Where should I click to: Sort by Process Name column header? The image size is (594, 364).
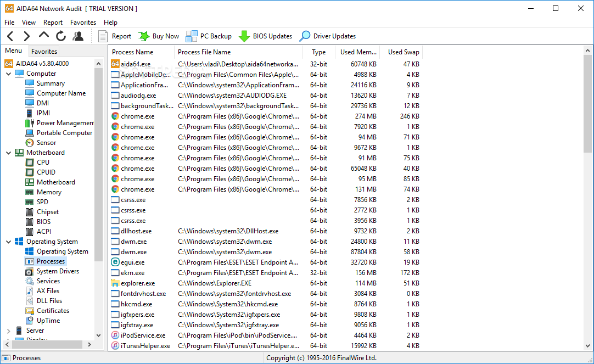coord(141,52)
